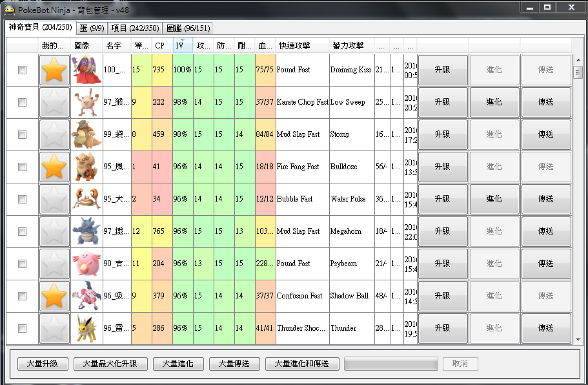Toggle favorite star for Mankey row
The height and width of the screenshot is (385, 588).
(x=54, y=102)
